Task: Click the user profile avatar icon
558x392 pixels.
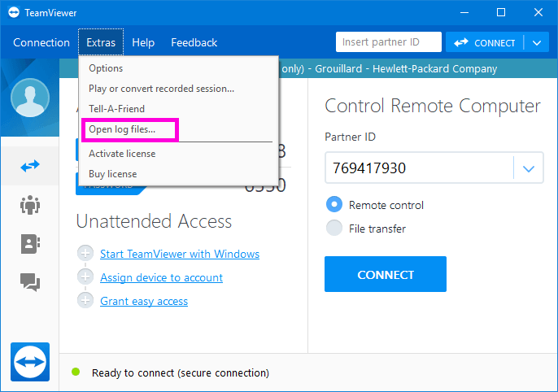Action: pos(30,98)
